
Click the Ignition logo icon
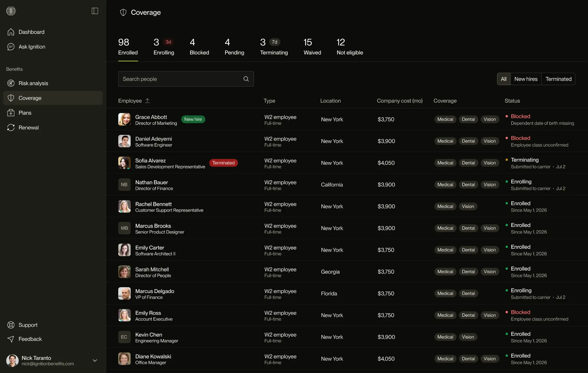11,11
